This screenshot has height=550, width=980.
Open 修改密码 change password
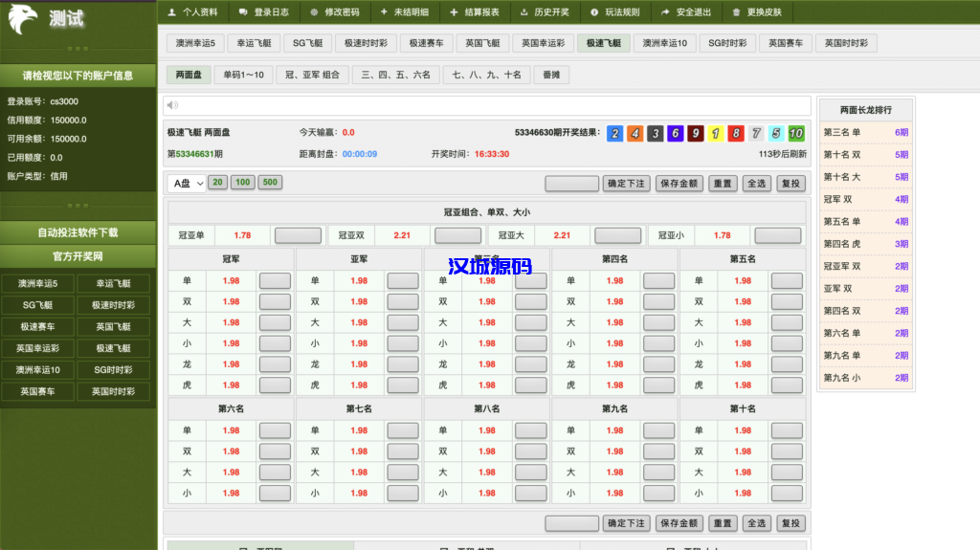[335, 11]
